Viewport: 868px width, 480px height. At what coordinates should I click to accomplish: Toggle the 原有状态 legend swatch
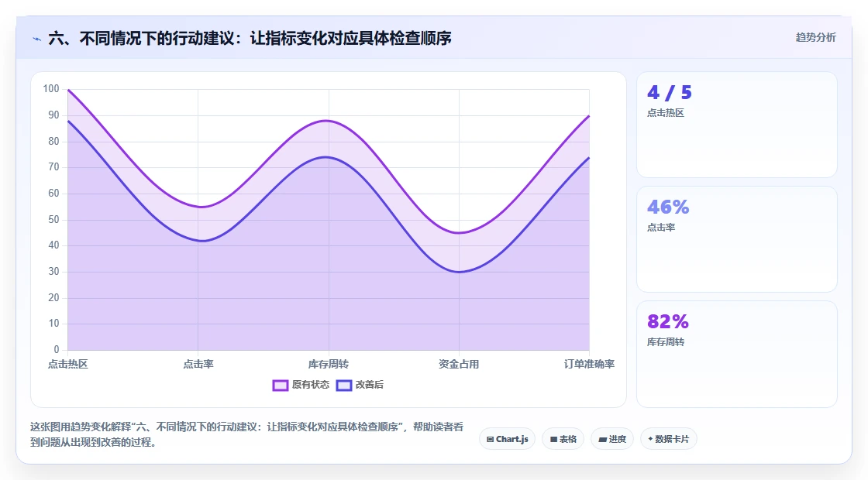pyautogui.click(x=280, y=386)
